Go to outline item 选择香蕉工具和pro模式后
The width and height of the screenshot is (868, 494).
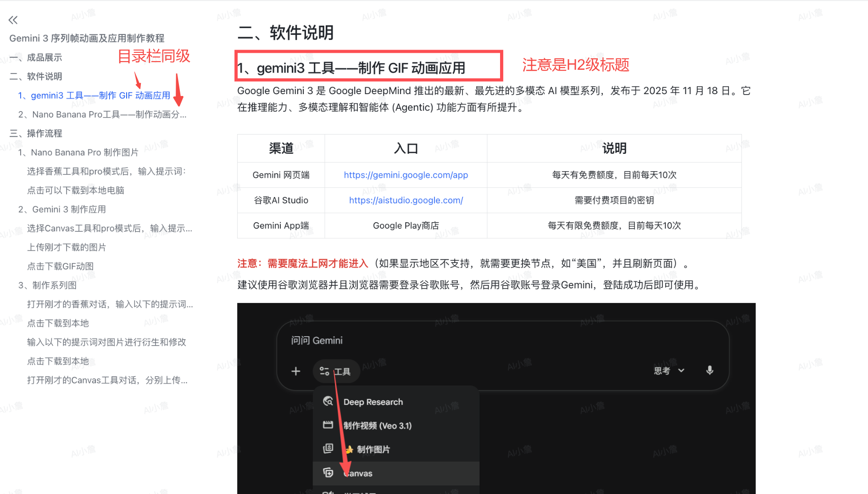(x=106, y=171)
